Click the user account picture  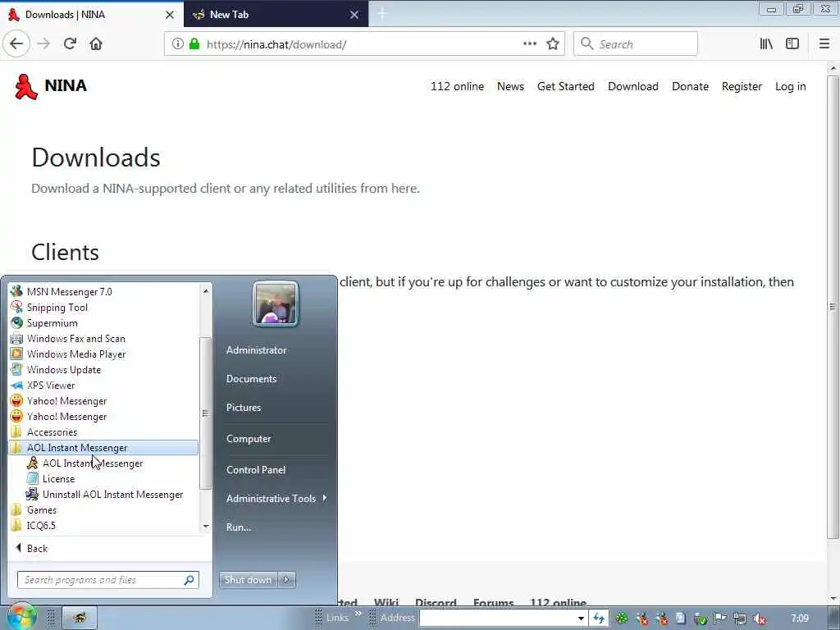276,304
